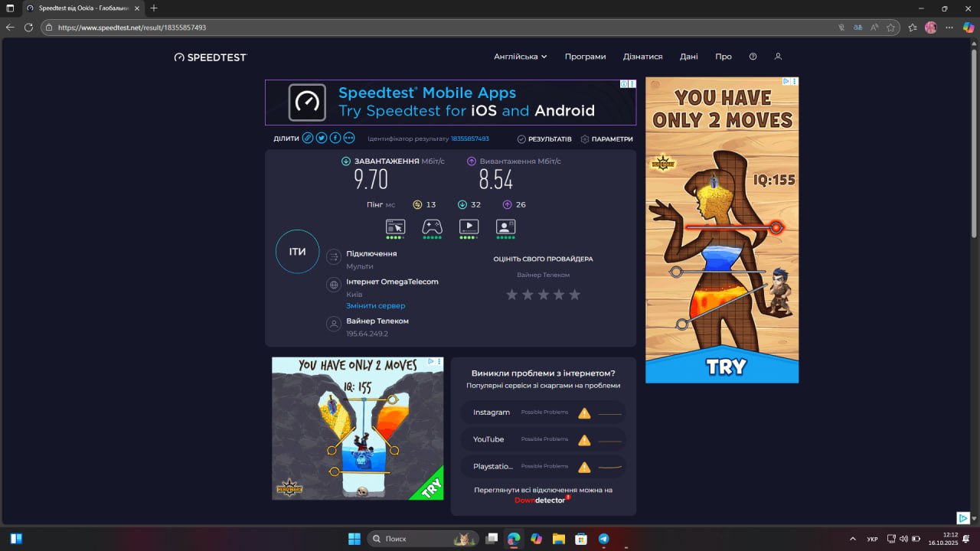Open РЕЗУЛЬТАТІВ history

[544, 139]
